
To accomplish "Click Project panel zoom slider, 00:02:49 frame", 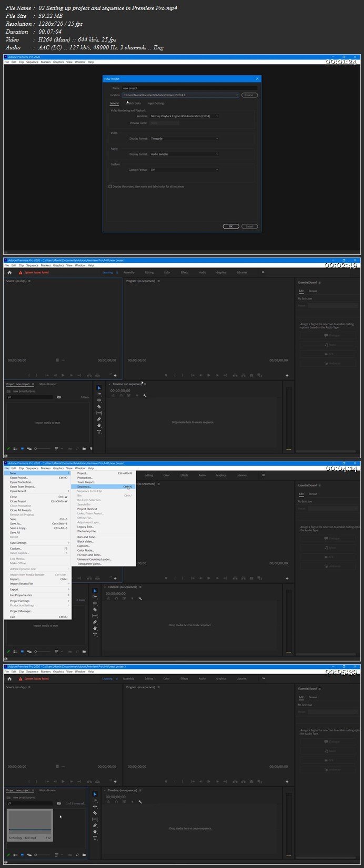I will coord(42,449).
